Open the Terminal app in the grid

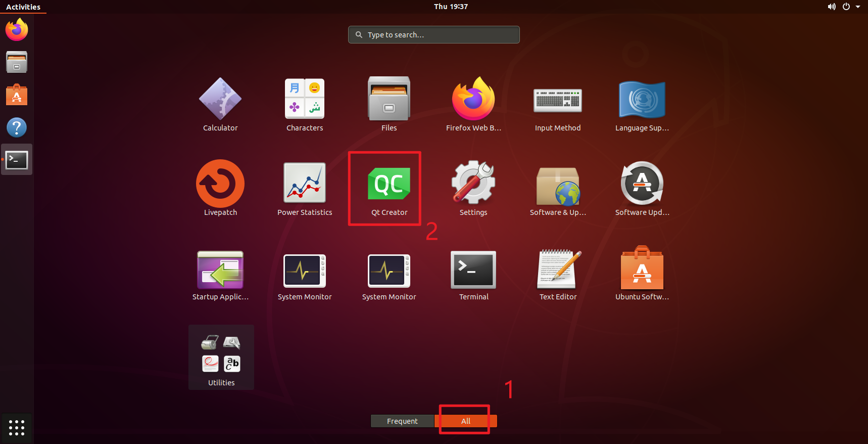coord(473,274)
